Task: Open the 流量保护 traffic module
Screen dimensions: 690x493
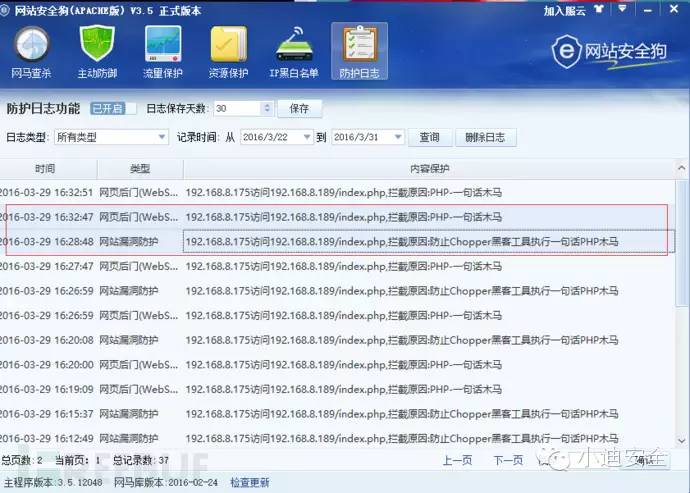Action: tap(163, 53)
